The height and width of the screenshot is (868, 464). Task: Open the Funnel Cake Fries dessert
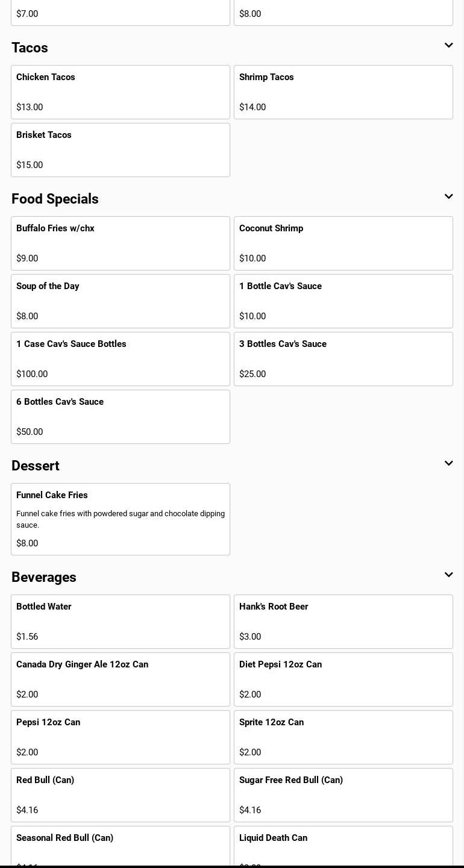pyautogui.click(x=121, y=519)
